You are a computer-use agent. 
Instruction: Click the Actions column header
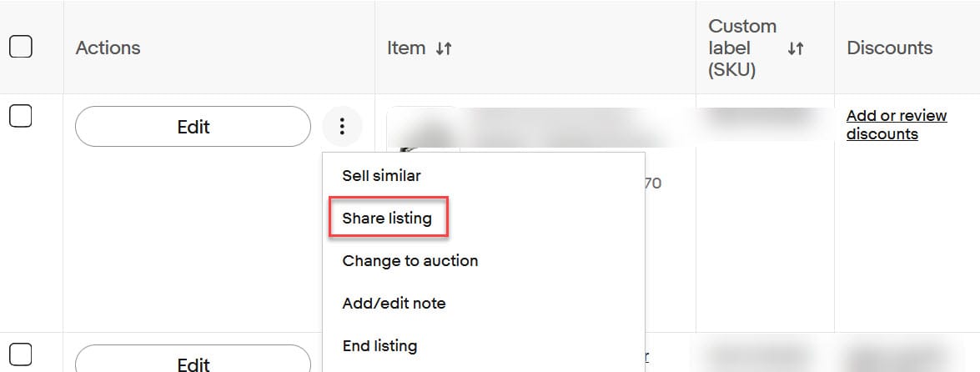pyautogui.click(x=108, y=48)
